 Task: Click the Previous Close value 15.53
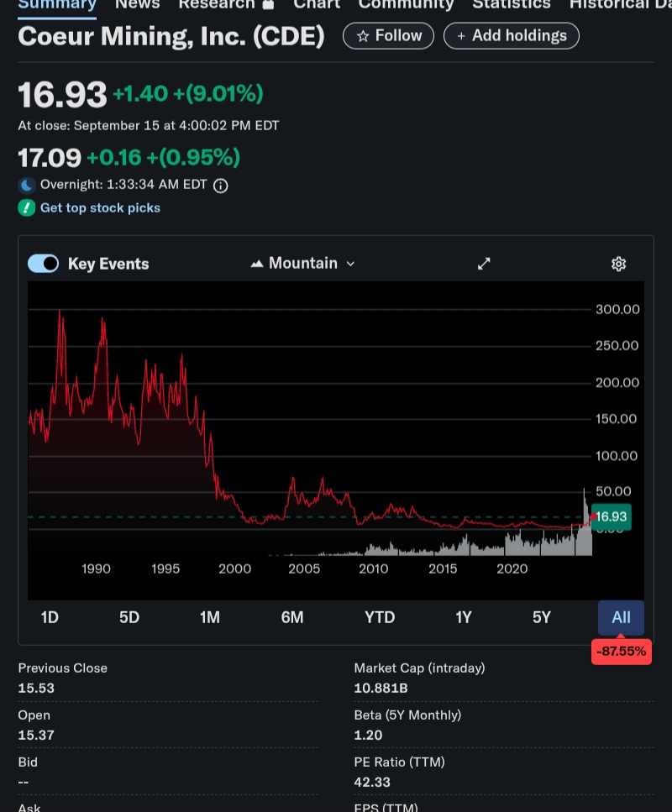(x=36, y=689)
